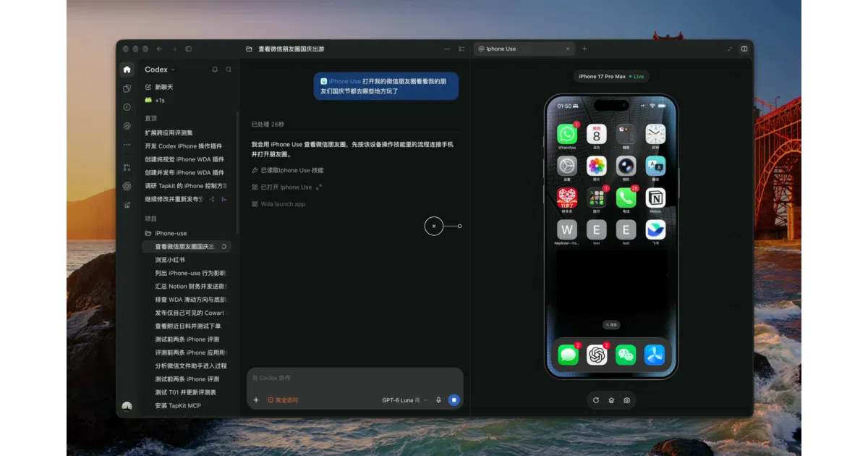This screenshot has width=868, height=456.
Task: Tap WhatsApp app on the iPhone
Action: pyautogui.click(x=567, y=134)
